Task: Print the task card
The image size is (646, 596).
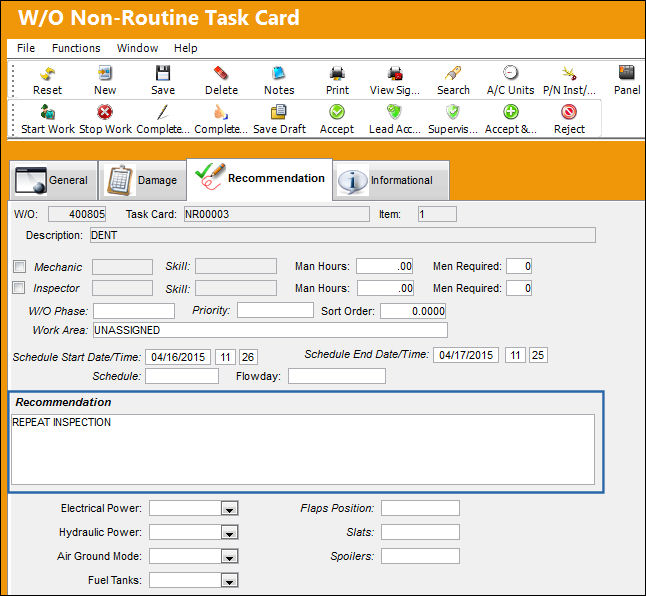Action: click(x=337, y=73)
